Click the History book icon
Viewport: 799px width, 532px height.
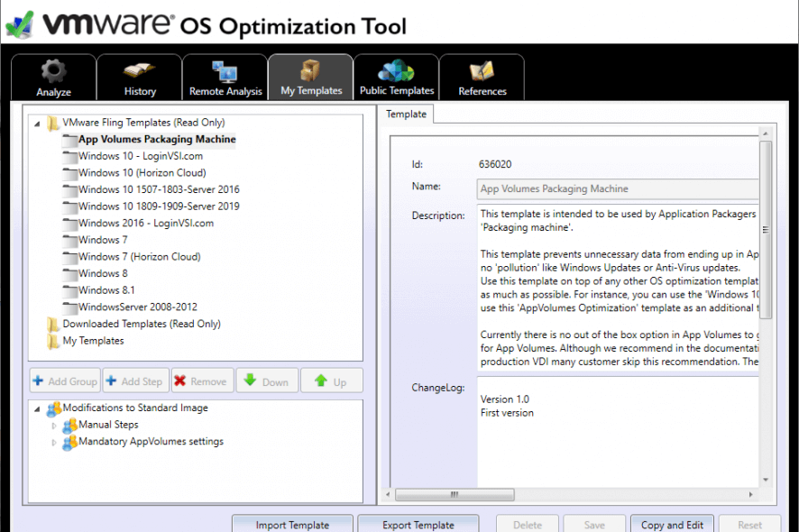click(139, 71)
